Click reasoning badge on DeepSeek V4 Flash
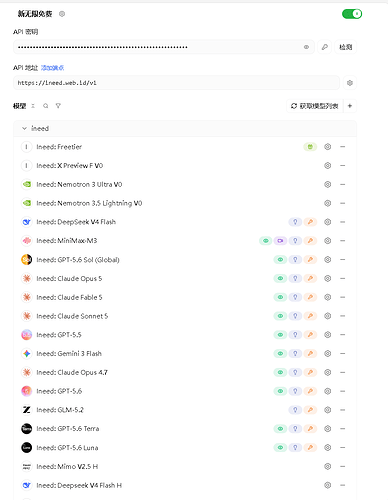Viewport: 388px width, 500px height. (x=295, y=222)
